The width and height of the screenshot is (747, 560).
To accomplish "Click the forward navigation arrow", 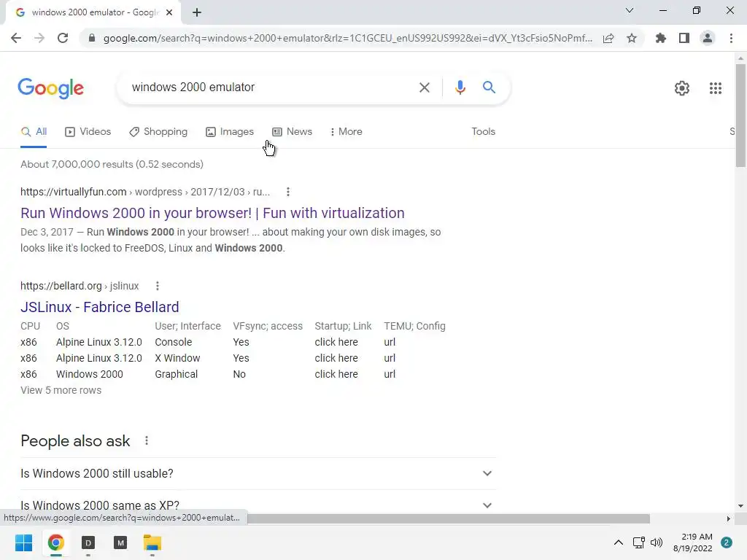I will coord(39,38).
